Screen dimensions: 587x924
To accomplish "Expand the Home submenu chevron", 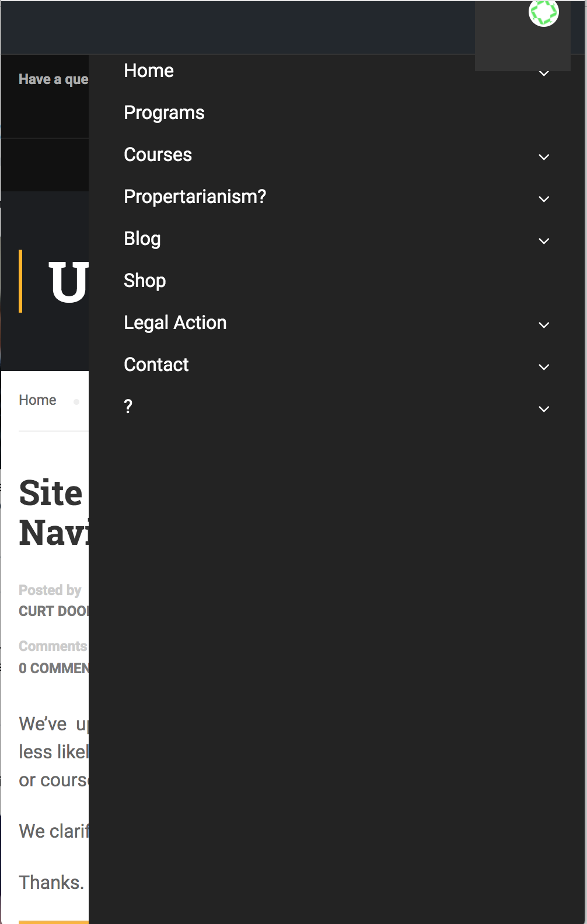I will point(544,73).
